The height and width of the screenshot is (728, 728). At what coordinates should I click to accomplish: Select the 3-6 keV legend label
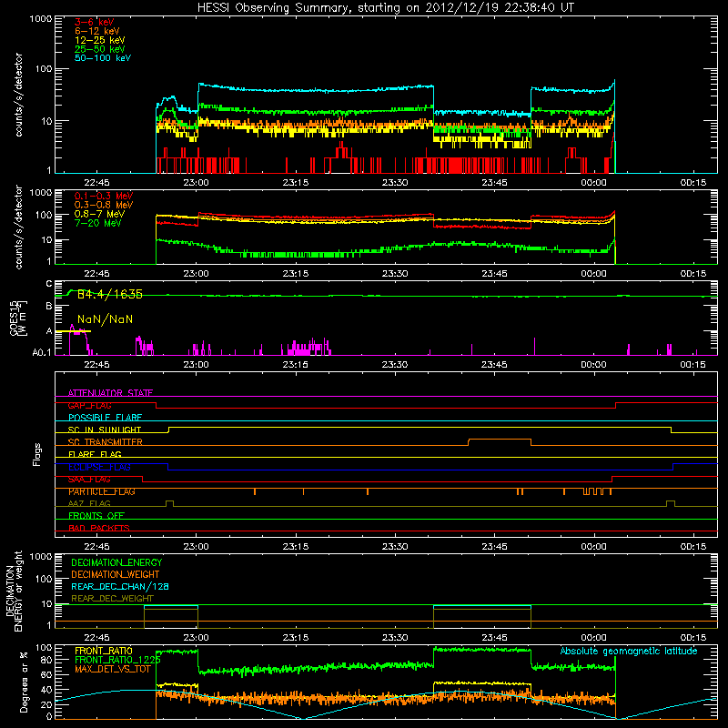pos(94,22)
